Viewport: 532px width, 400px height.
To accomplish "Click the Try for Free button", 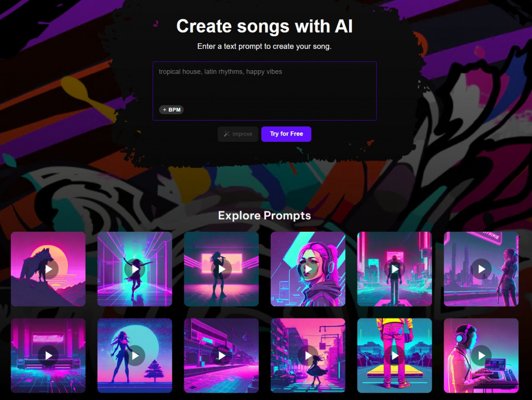I will click(286, 134).
